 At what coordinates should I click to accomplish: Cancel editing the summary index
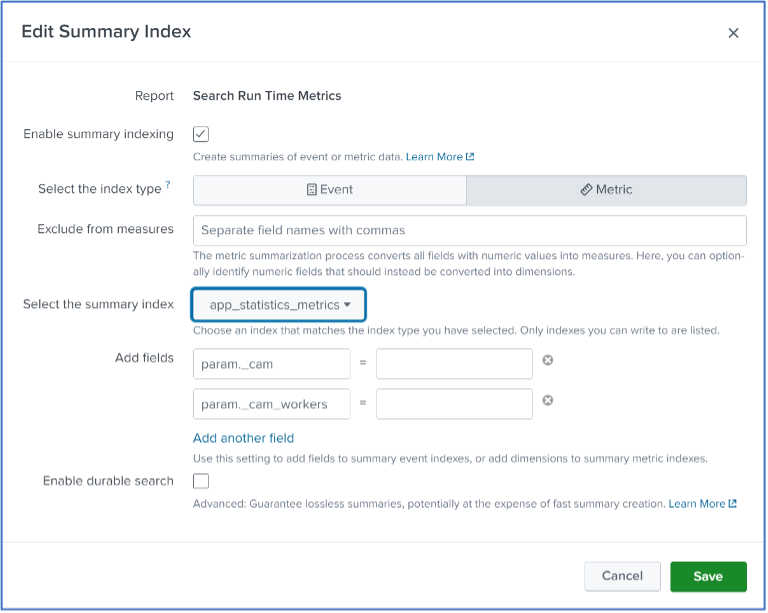coord(622,576)
